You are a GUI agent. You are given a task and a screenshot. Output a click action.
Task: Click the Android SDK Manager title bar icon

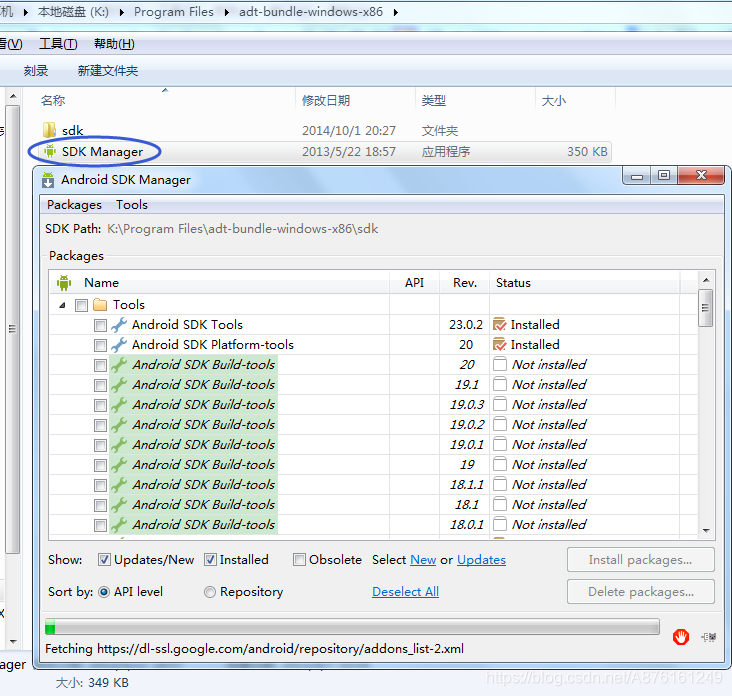(x=48, y=180)
